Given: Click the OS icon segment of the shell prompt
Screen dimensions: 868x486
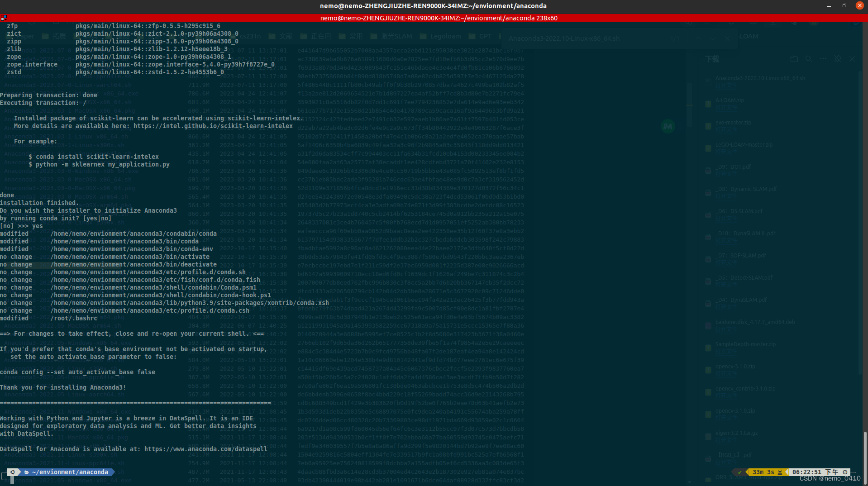Looking at the screenshot, I should click(13, 472).
